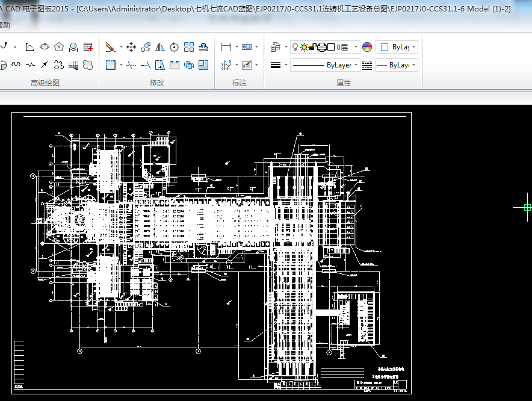Click the table insert icon with red plus
This screenshot has height=401, width=532.
tap(88, 47)
